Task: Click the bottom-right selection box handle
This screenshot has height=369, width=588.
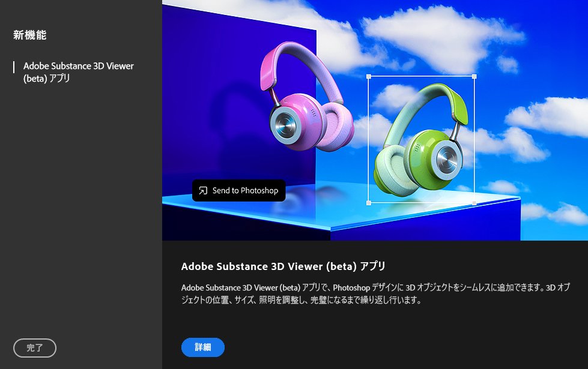Action: click(474, 204)
